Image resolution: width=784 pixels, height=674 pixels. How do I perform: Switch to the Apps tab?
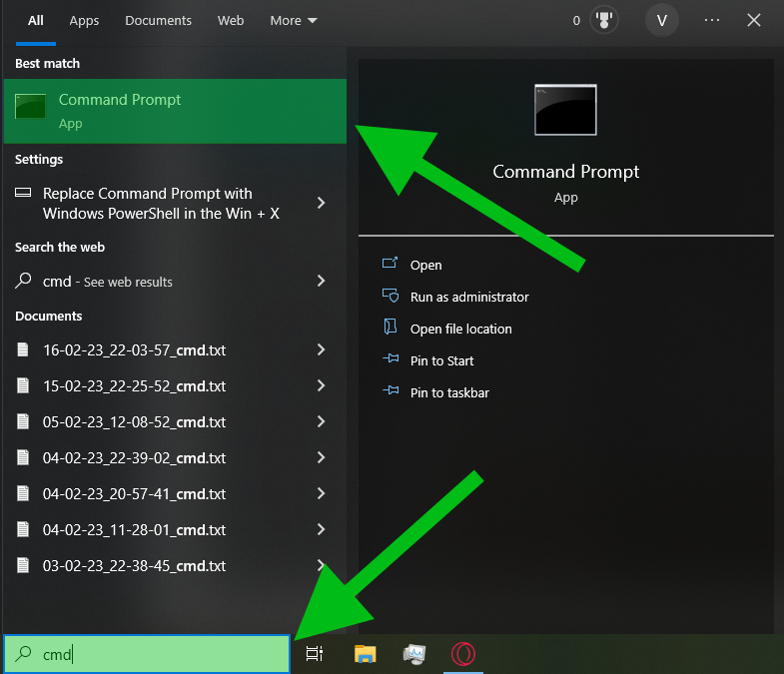point(84,21)
